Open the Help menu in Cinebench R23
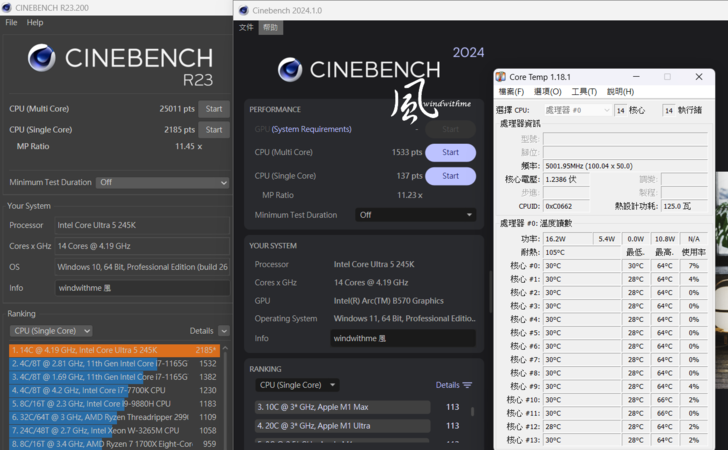The image size is (728, 450). point(35,22)
